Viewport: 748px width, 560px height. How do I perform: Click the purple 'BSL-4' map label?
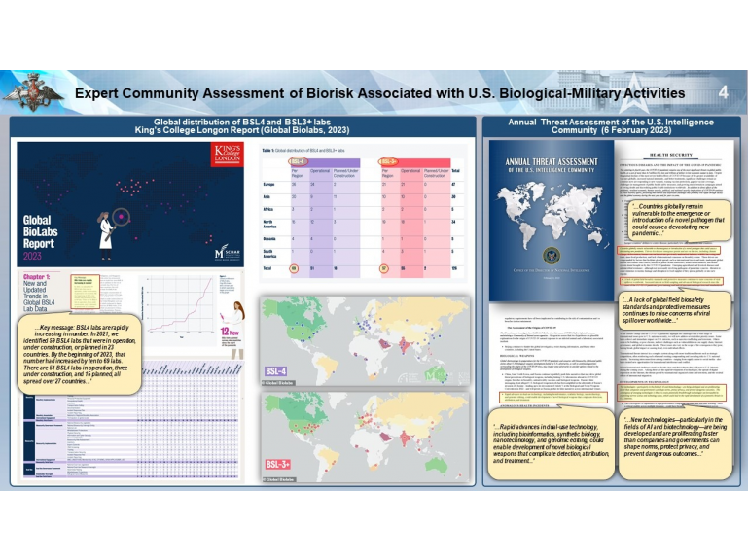coord(276,371)
